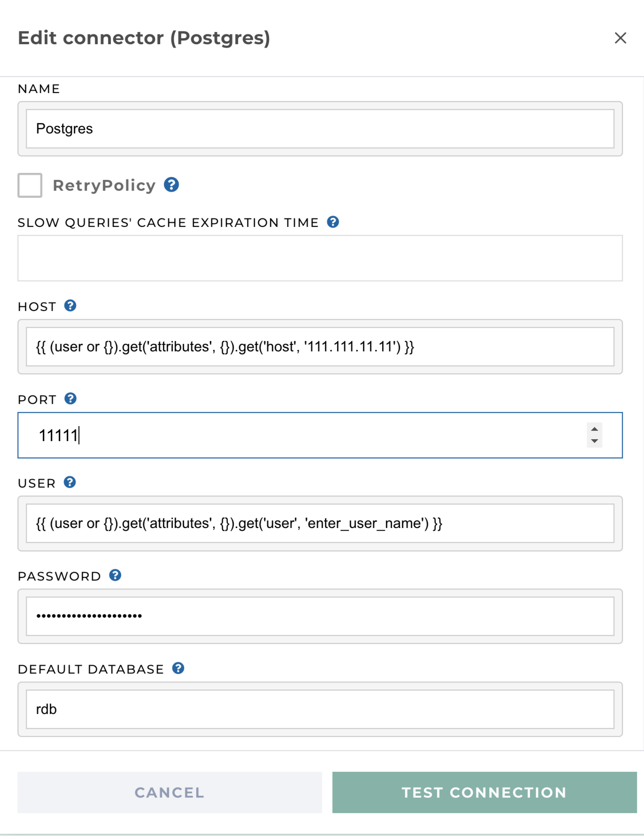Enable the RetryPolicy checkbox
Image resolution: width=644 pixels, height=837 pixels.
click(x=30, y=185)
